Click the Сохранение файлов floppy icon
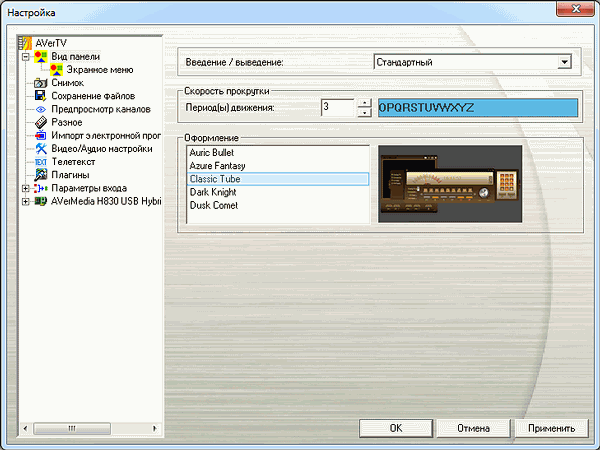The height and width of the screenshot is (450, 600). click(41, 96)
